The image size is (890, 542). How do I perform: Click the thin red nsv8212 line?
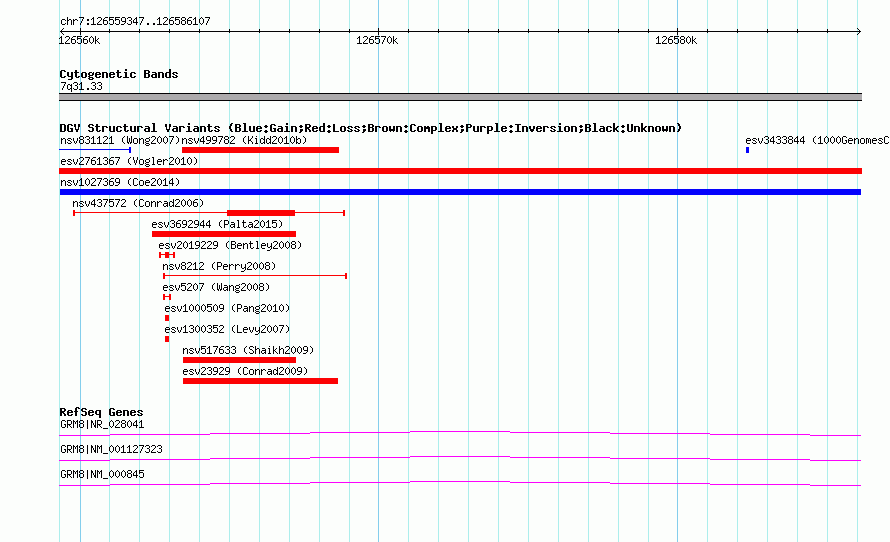pos(255,276)
